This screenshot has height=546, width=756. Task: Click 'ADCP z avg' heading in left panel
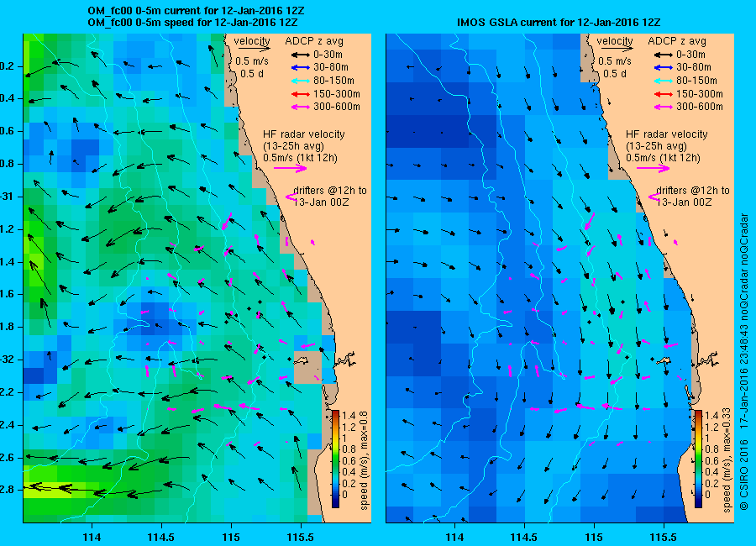point(314,41)
